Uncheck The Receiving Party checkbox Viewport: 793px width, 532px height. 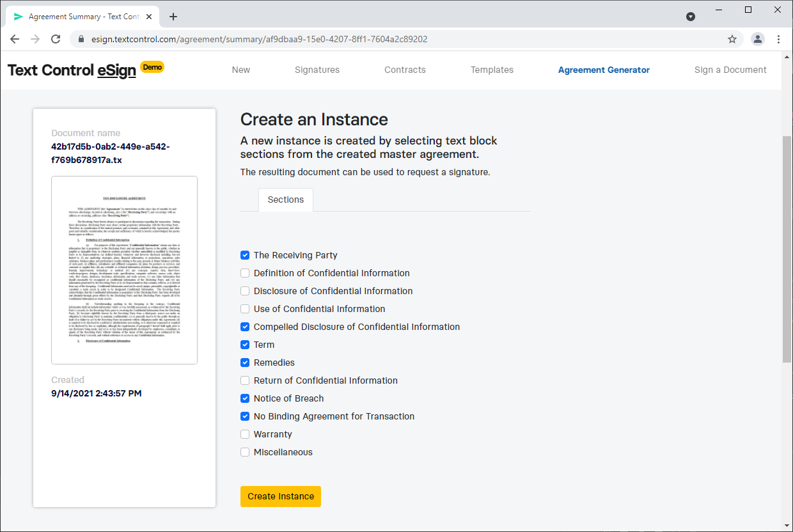coord(245,255)
